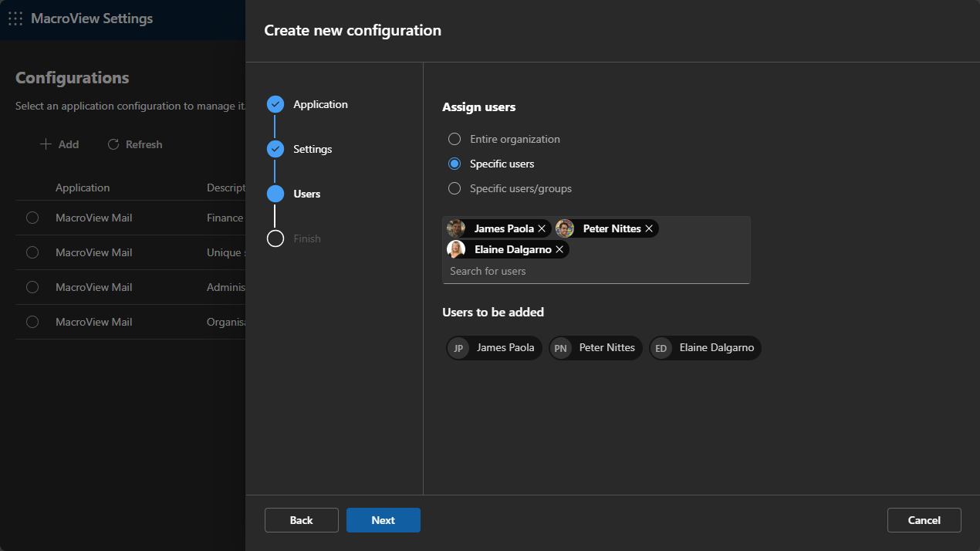Click Peter Nittes name in people picker

pyautogui.click(x=612, y=228)
